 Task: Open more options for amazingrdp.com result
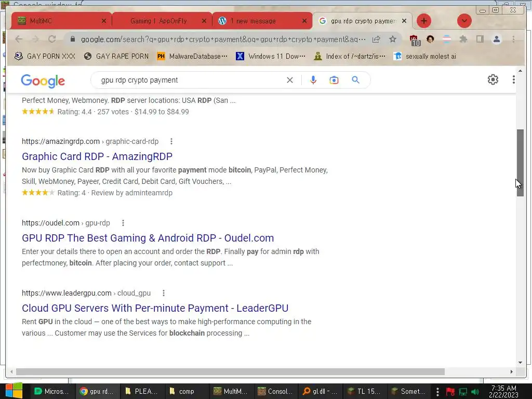click(x=171, y=141)
